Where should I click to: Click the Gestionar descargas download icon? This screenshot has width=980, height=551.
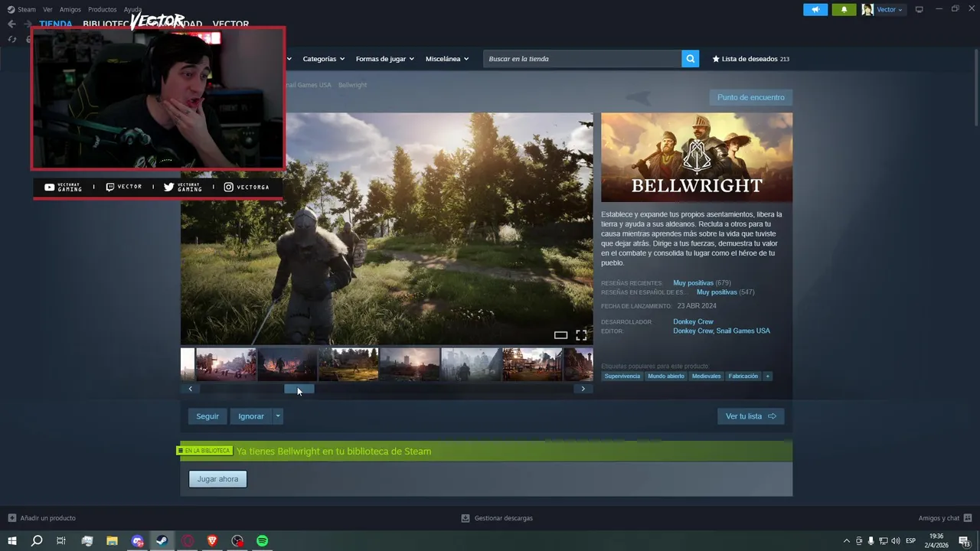(465, 518)
